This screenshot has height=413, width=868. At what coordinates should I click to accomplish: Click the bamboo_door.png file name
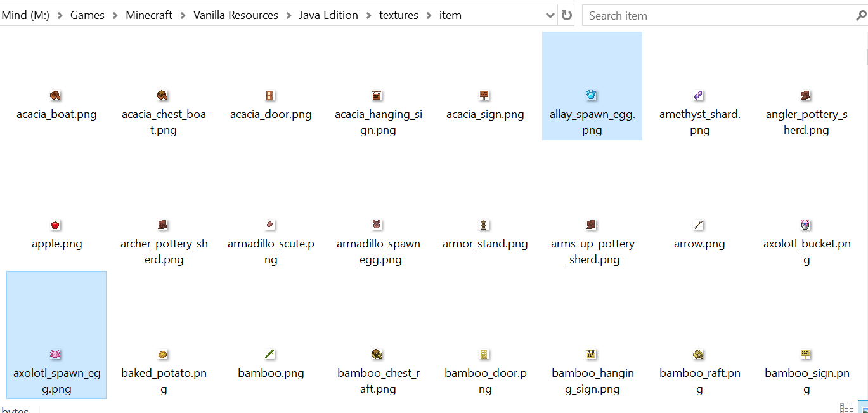pyautogui.click(x=485, y=381)
